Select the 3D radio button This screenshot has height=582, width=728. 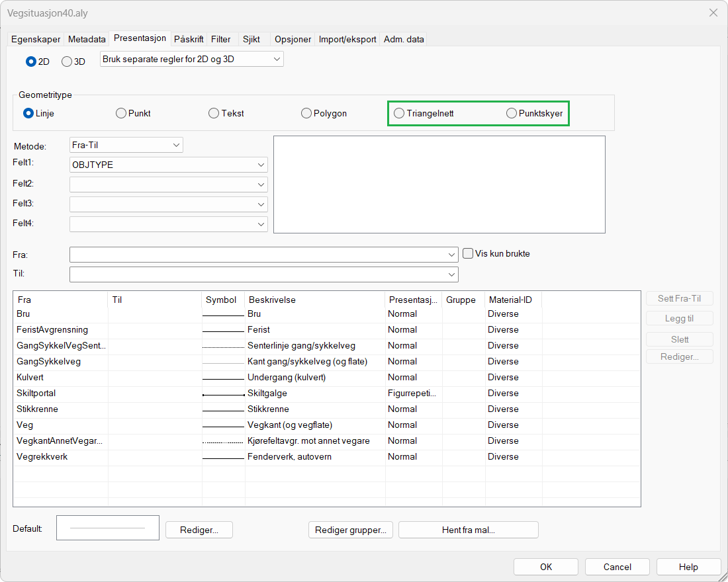coord(67,62)
